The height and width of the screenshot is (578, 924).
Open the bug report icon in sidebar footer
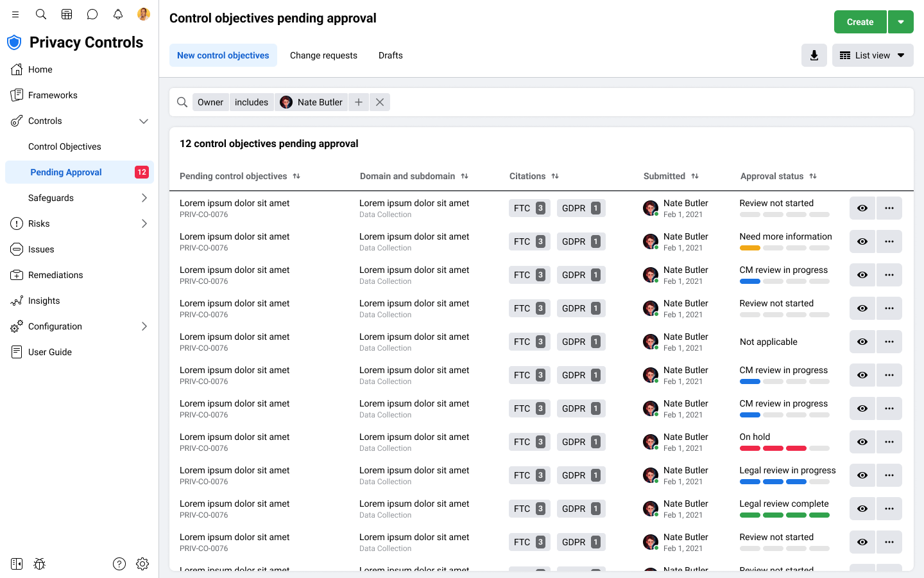(40, 564)
